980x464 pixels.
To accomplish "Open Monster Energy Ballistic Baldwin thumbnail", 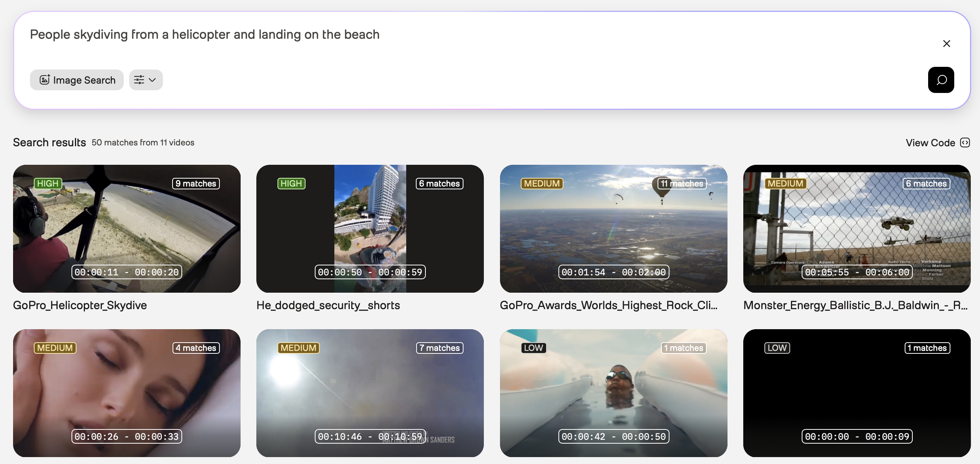I will click(856, 229).
